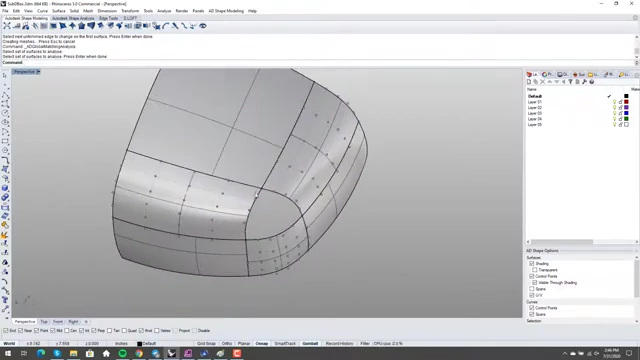
Task: Click the green color swatch of Layer 04
Action: (626, 119)
